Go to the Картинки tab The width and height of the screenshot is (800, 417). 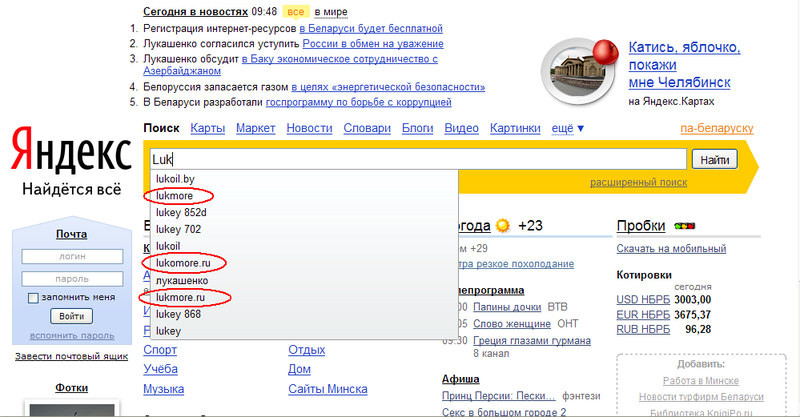(x=515, y=128)
